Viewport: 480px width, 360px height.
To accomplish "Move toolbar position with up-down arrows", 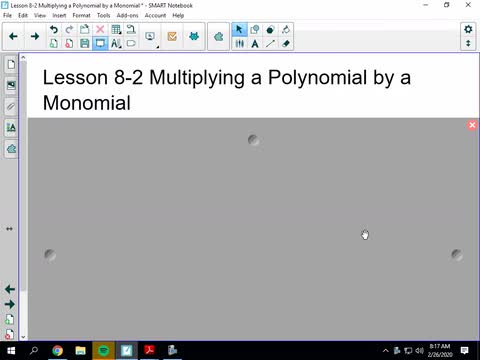I will coord(468,43).
